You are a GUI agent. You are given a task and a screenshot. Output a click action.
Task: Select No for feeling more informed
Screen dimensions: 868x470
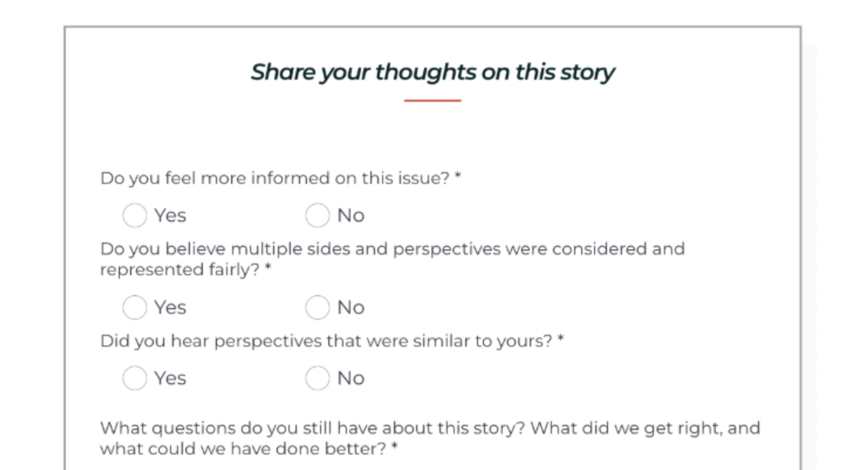tap(317, 215)
